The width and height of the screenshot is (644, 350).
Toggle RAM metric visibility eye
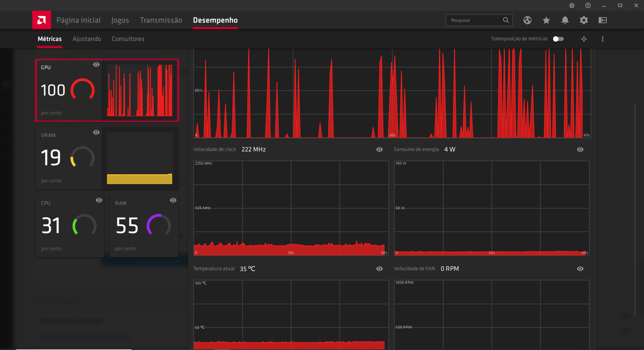[173, 200]
